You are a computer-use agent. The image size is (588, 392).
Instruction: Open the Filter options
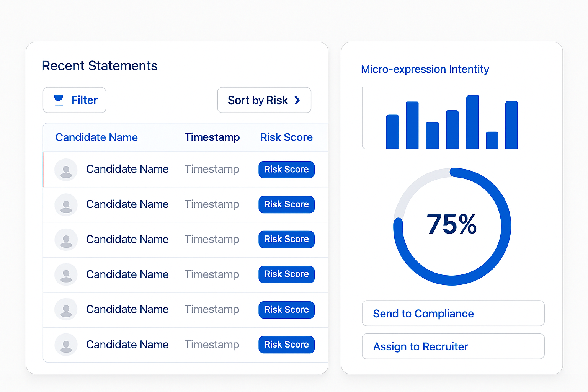pos(74,100)
